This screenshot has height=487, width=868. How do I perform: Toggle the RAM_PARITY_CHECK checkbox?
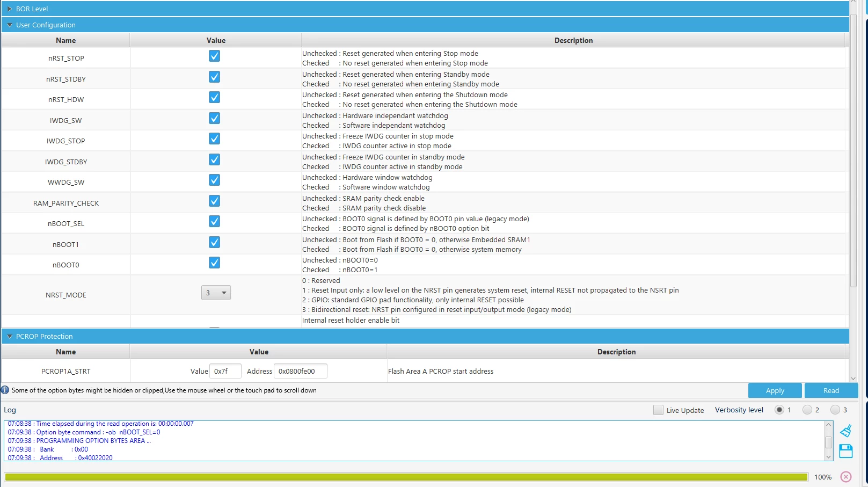pyautogui.click(x=214, y=201)
